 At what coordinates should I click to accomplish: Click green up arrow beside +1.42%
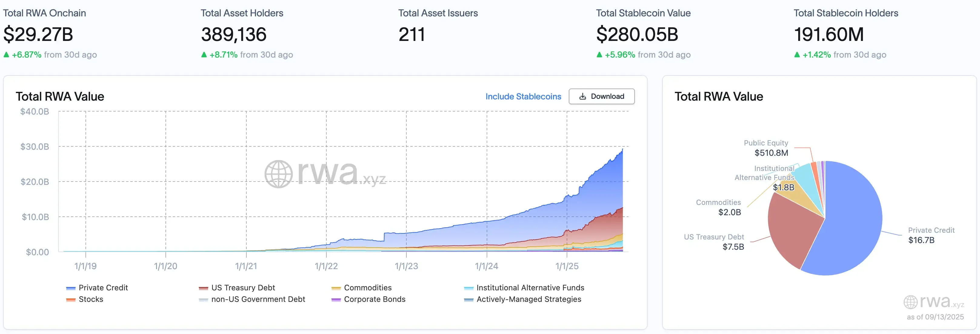point(797,55)
